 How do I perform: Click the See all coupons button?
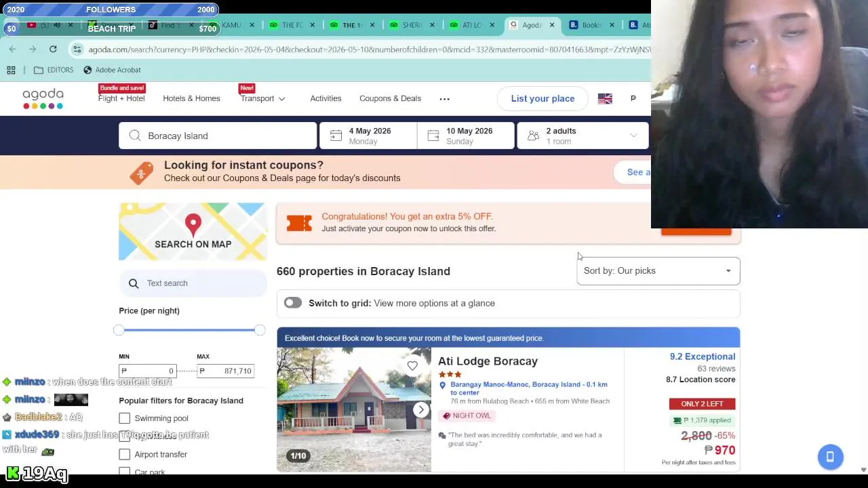click(632, 172)
